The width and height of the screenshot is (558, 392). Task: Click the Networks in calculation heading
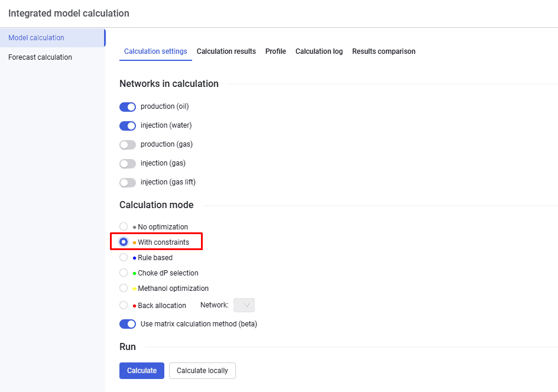coord(169,84)
